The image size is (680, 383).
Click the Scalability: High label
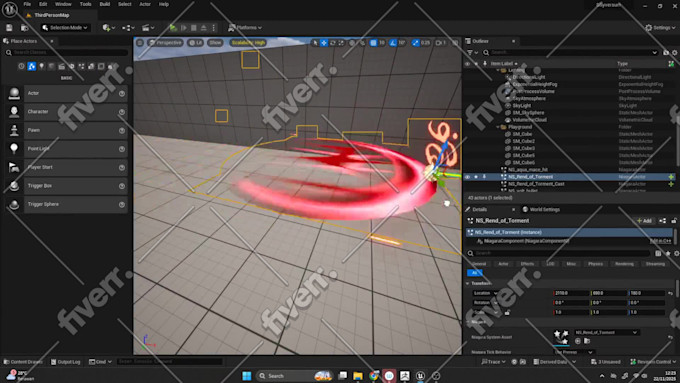tap(248, 43)
